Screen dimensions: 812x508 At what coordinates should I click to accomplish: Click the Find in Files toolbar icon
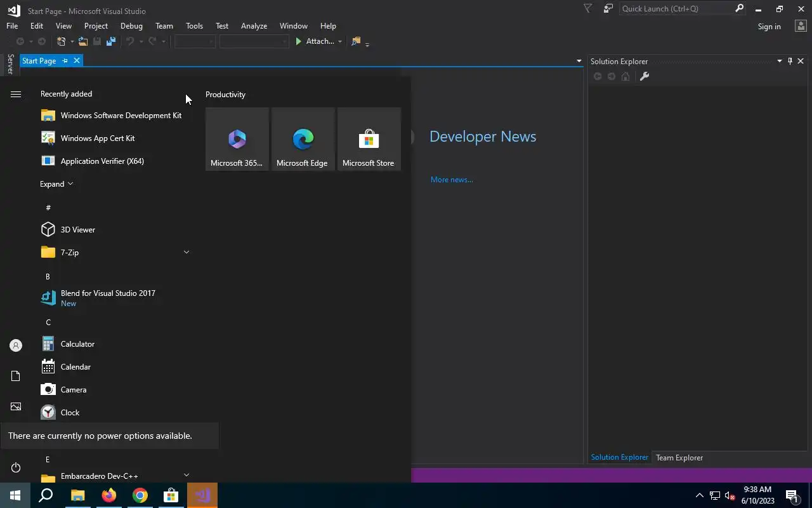[356, 41]
